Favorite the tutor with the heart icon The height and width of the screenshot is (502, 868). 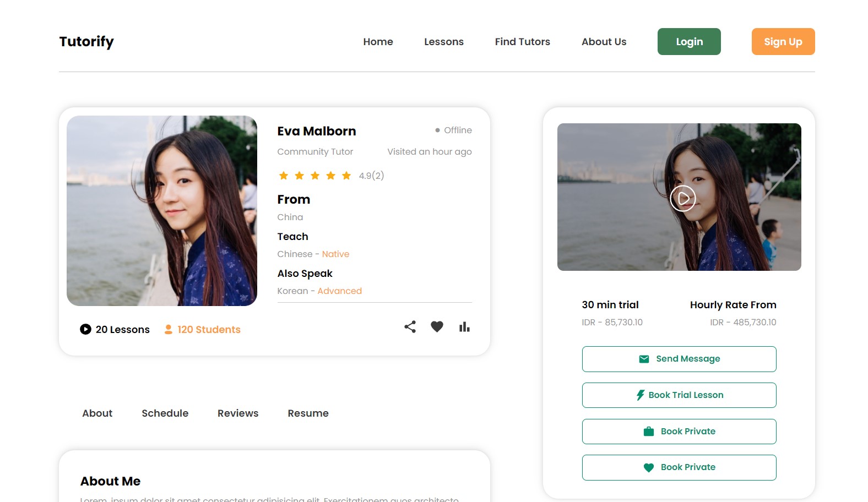click(x=437, y=327)
